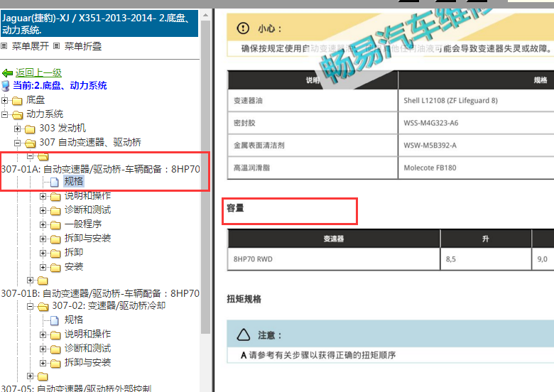Open the 底盘 folder icon

pos(17,101)
